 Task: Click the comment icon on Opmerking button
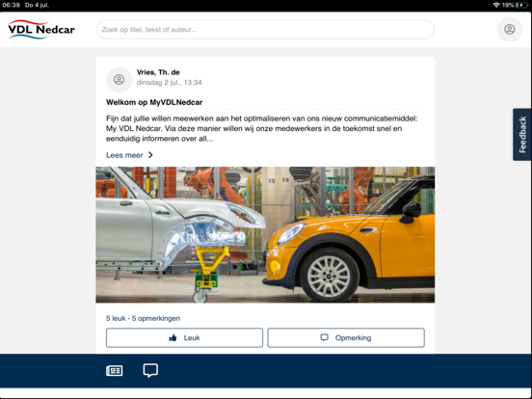click(325, 337)
